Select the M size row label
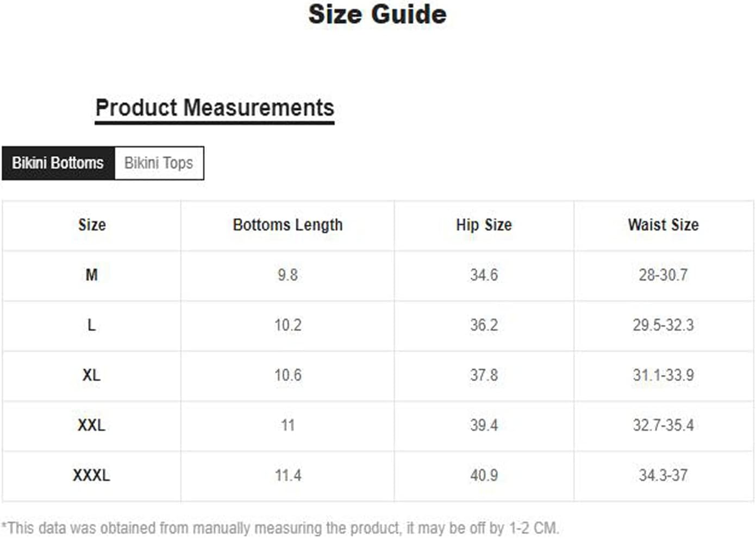 92,275
